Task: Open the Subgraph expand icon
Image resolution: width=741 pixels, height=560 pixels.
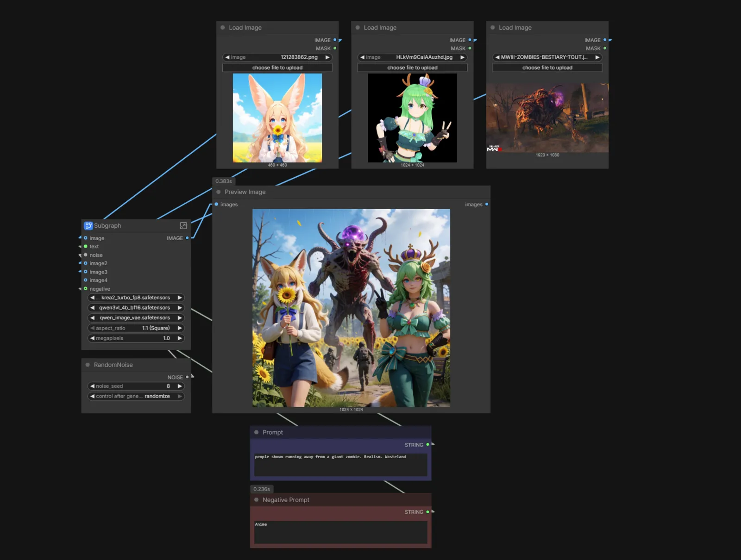Action: pos(183,225)
